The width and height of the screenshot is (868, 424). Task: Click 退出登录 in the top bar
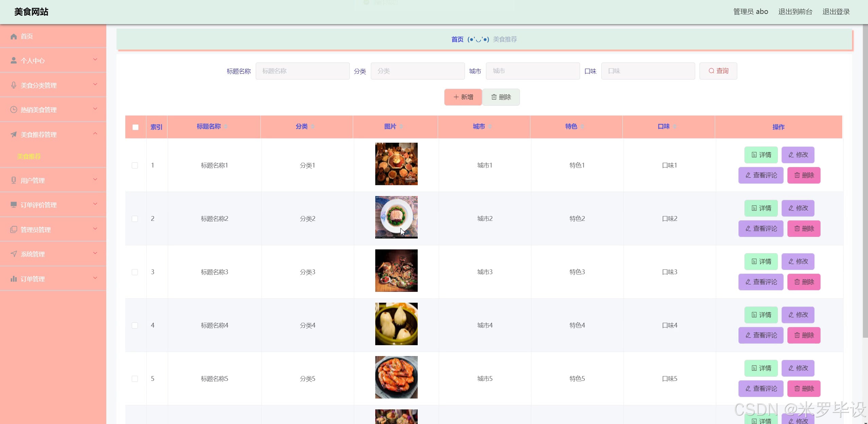(836, 12)
